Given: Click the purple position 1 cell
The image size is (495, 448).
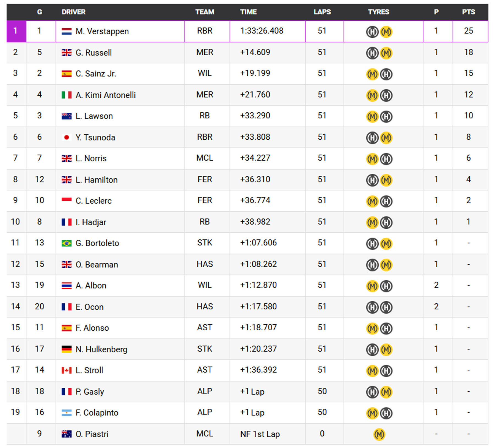Looking at the screenshot, I should tap(16, 31).
